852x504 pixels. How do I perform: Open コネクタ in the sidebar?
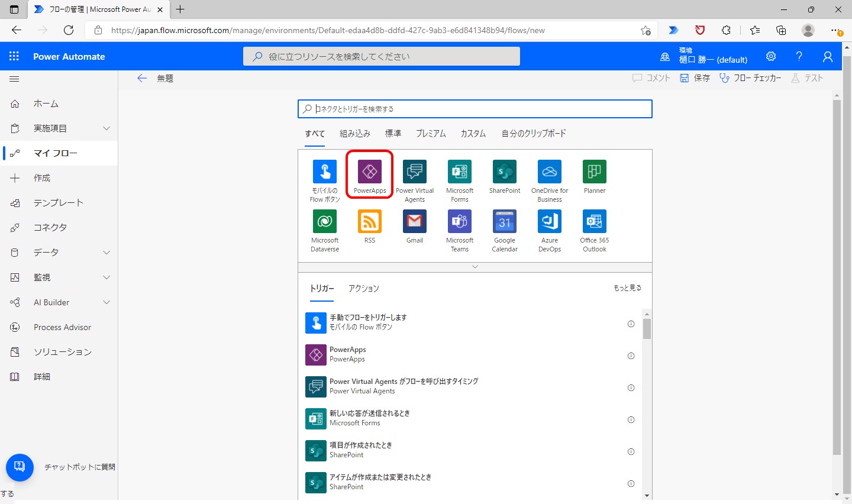click(x=59, y=228)
